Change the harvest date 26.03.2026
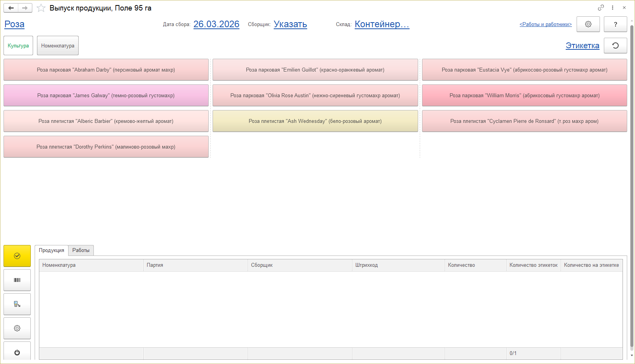Screen dimensions: 635x364 click(216, 24)
